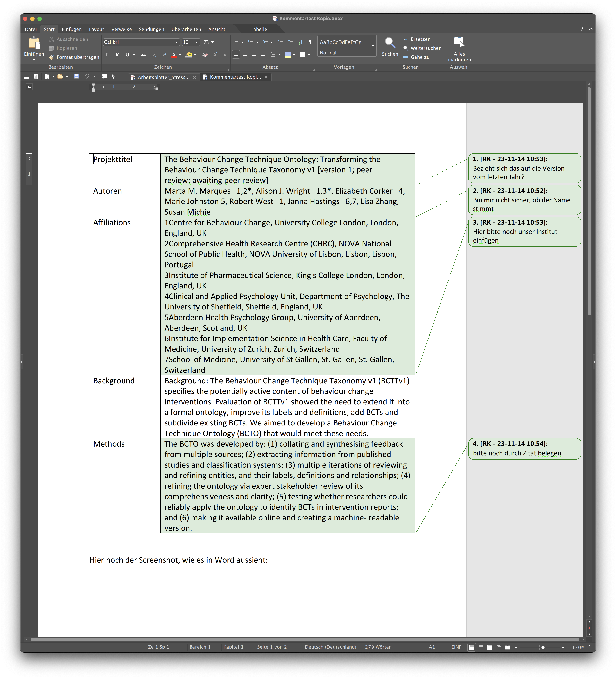
Task: Click Deutsch (Deutschland) language in status bar
Action: [x=330, y=647]
